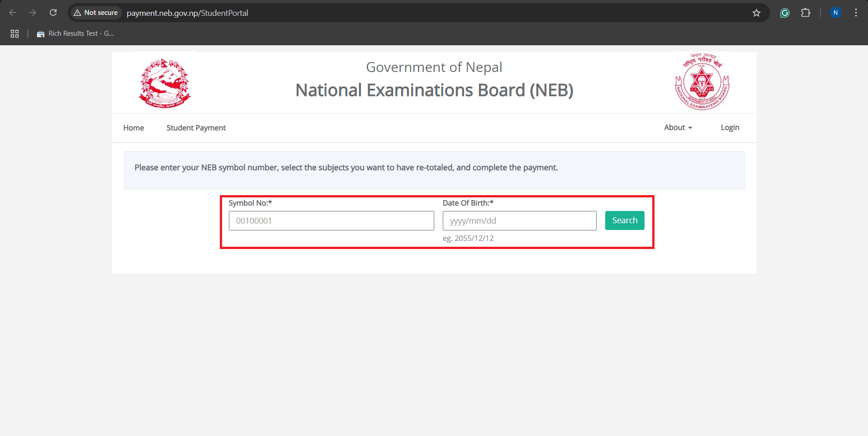Open the Student Payment page

tap(196, 128)
